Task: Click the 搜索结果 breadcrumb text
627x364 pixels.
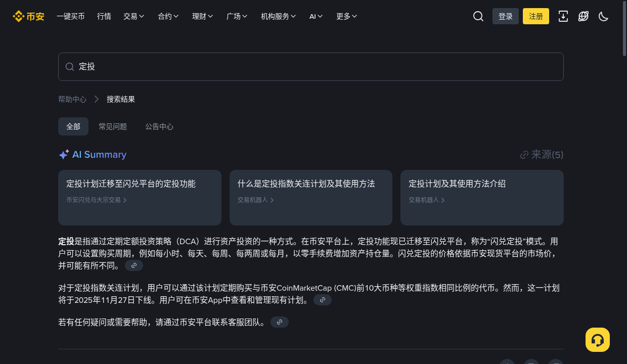Action: 121,99
